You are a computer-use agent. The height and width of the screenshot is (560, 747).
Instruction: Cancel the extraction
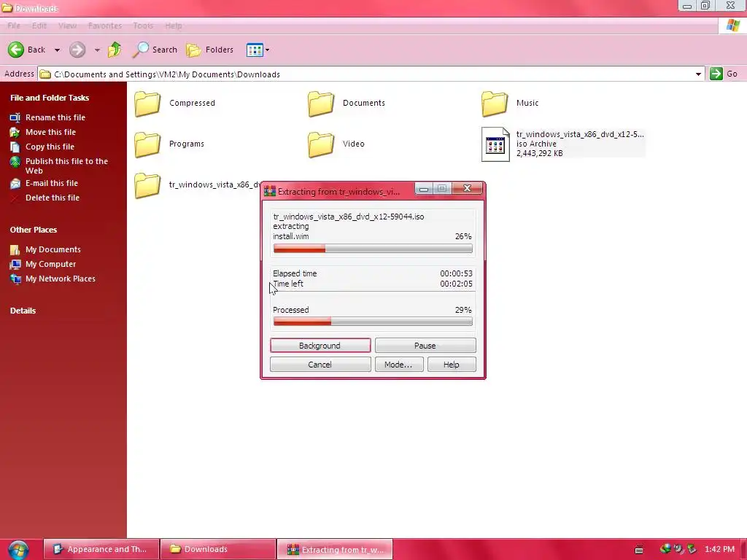(x=320, y=365)
